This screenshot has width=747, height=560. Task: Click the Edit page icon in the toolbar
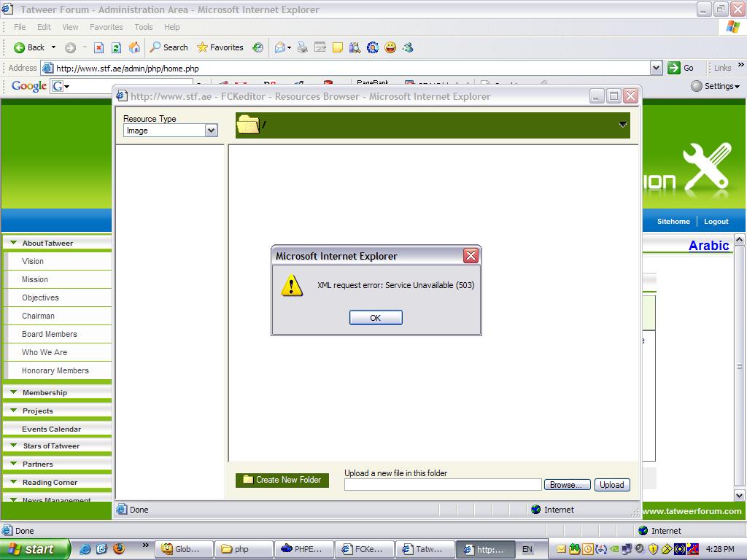pos(320,47)
